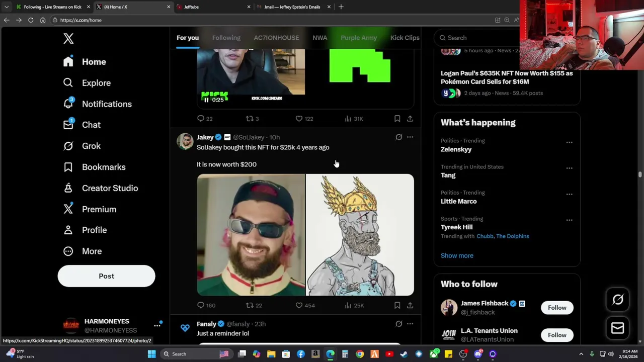
Task: Open Premium in sidebar
Action: [90, 209]
